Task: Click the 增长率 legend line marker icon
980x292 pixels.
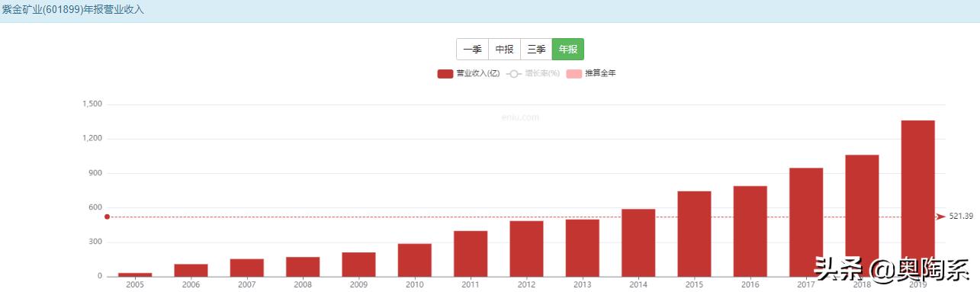Action: coord(513,74)
